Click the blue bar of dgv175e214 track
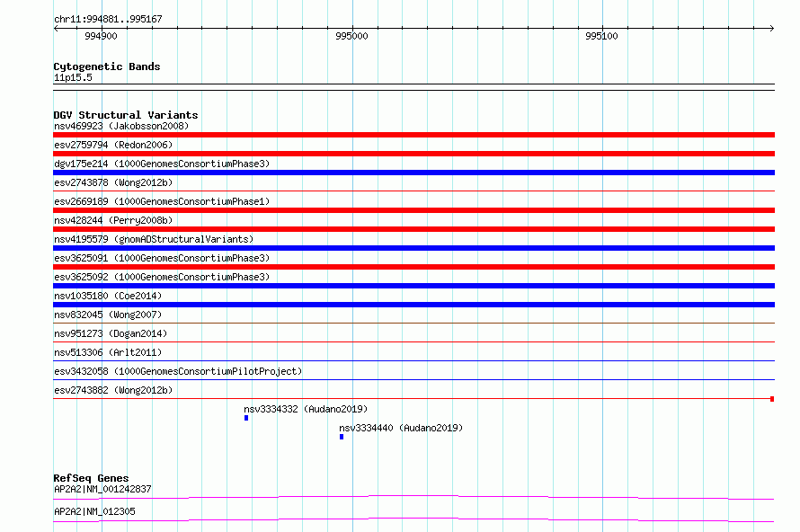Screen dimensions: 800x532 (413, 173)
